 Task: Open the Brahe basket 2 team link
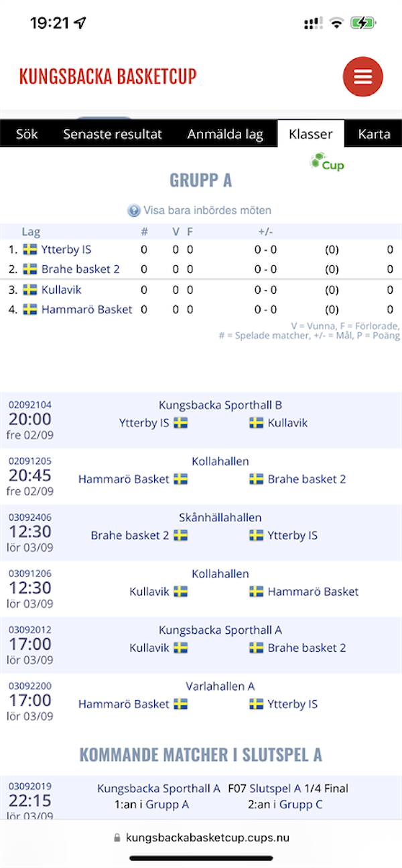pyautogui.click(x=80, y=270)
